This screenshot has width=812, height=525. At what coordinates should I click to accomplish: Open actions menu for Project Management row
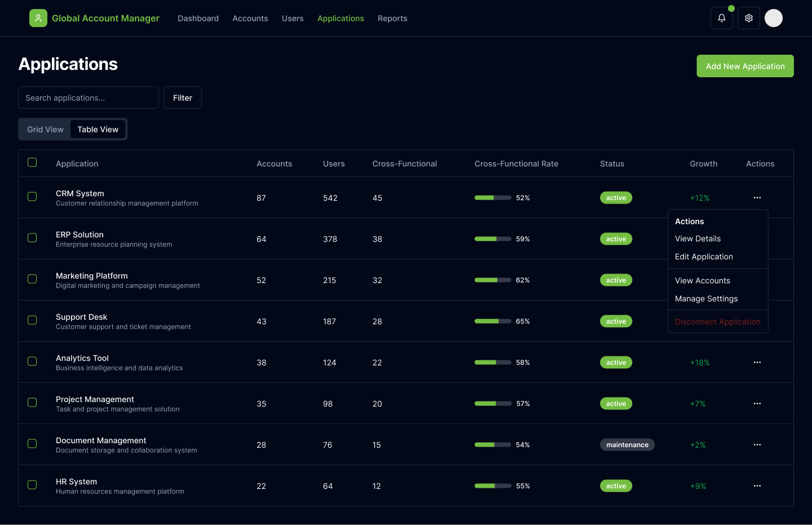(x=757, y=404)
